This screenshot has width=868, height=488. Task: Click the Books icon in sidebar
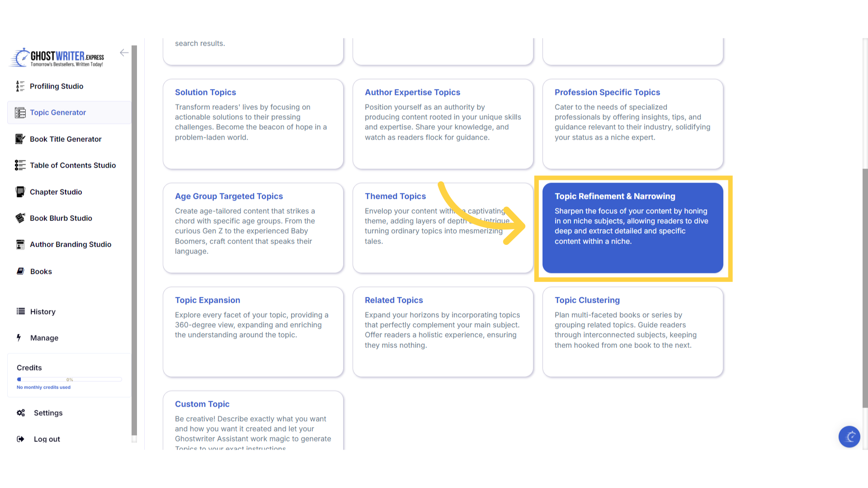[x=20, y=271]
